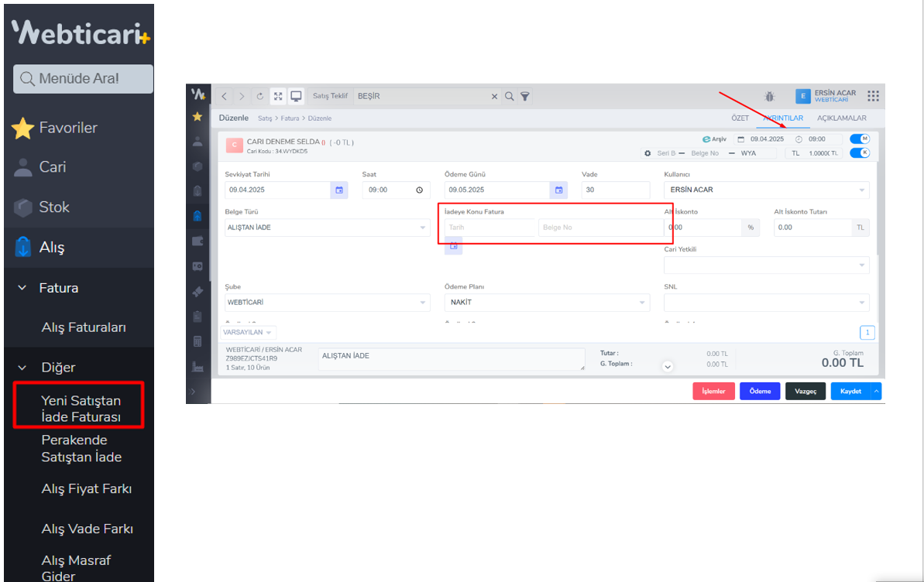924x582 pixels.
Task: Select Yeni Satıştan İade Faturası menu item
Action: (x=81, y=409)
